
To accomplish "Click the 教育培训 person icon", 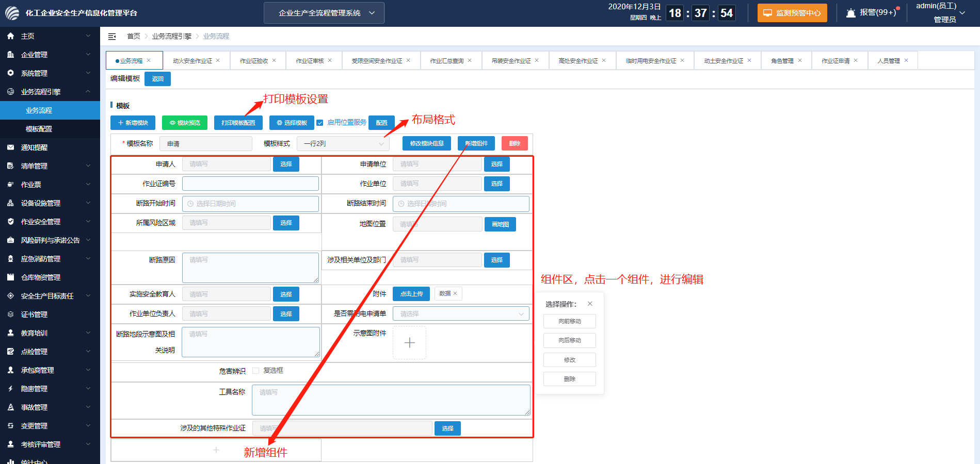I will pyautogui.click(x=10, y=333).
